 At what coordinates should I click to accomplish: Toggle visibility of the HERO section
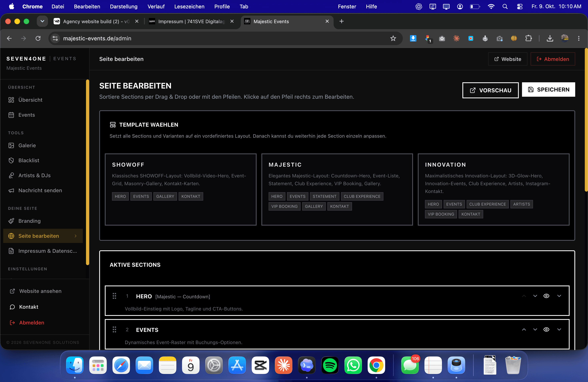(x=546, y=296)
